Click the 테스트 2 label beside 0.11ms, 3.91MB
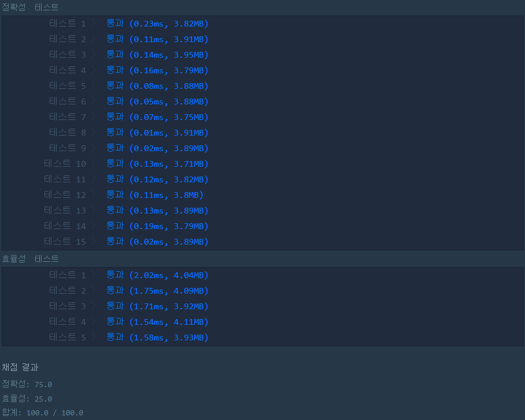Screen dimensions: 525x420 68,39
